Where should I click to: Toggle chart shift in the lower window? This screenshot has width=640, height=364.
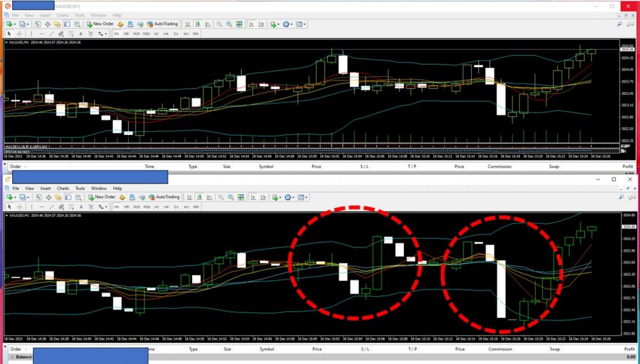pyautogui.click(x=263, y=196)
